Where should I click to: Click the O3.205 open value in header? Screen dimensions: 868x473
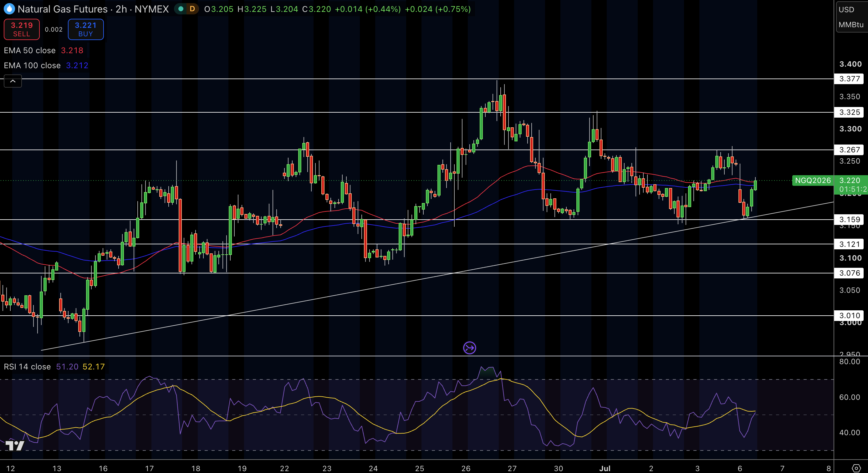pos(219,9)
